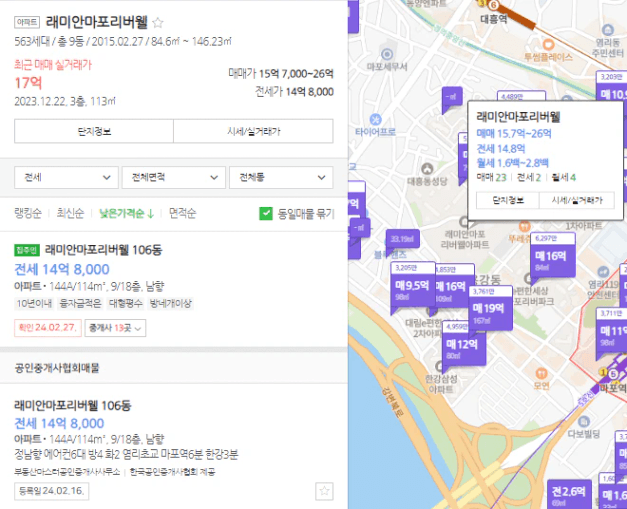Select the 매 16억 84㎡ map marker
This screenshot has width=627, height=509.
tap(552, 257)
